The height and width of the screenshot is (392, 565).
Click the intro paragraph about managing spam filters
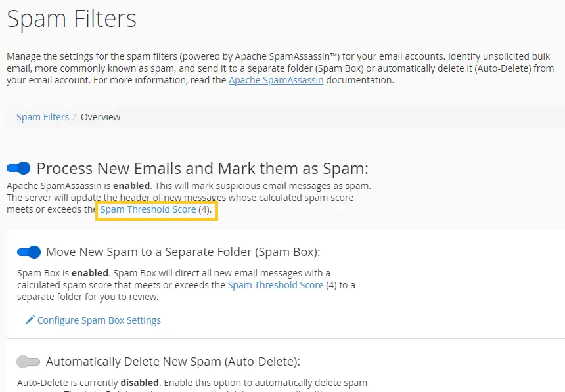tap(281, 68)
